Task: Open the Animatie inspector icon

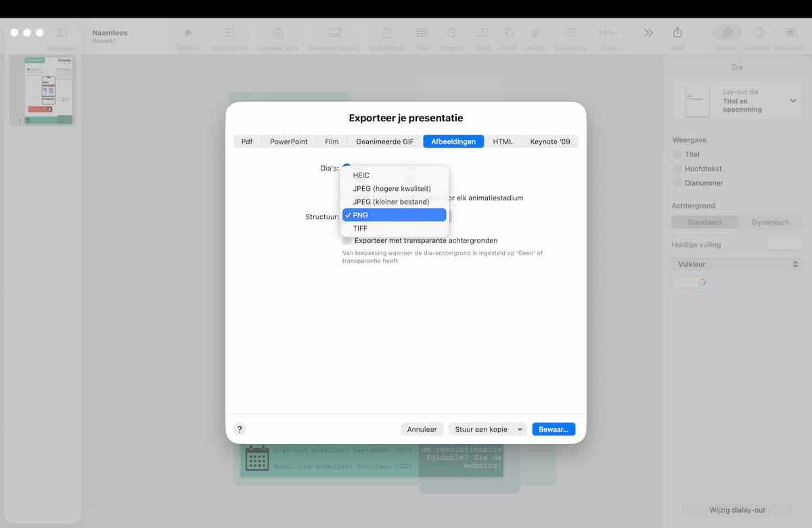Action: (x=759, y=32)
